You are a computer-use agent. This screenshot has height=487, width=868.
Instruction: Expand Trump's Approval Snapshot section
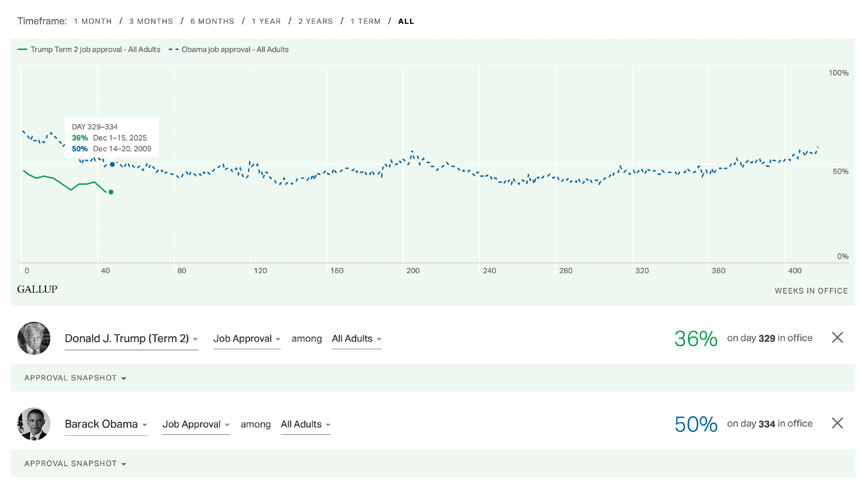click(x=75, y=378)
